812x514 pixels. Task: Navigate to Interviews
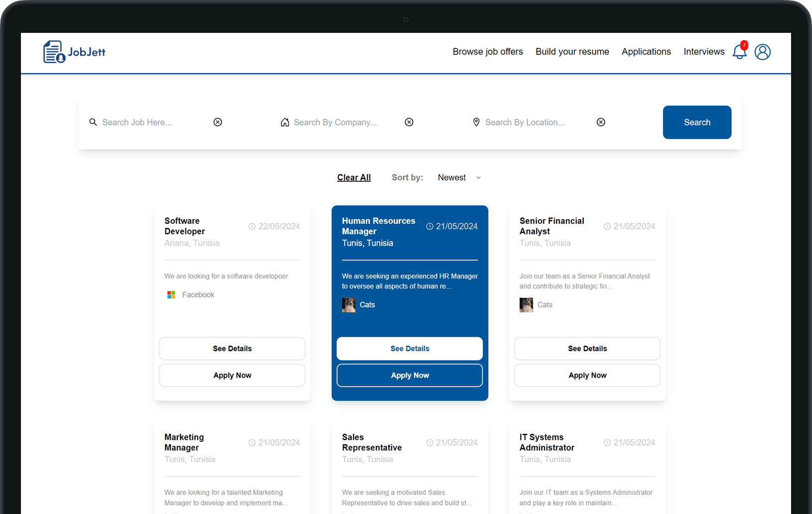pos(704,52)
